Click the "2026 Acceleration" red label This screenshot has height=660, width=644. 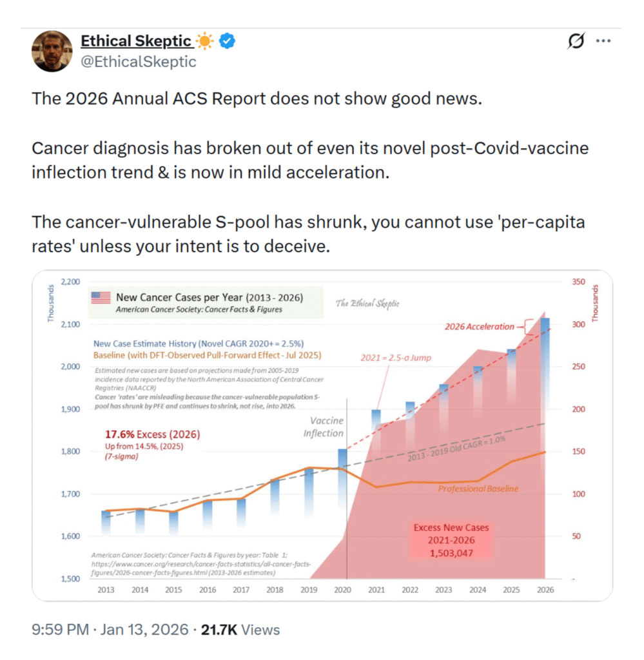pyautogui.click(x=480, y=327)
